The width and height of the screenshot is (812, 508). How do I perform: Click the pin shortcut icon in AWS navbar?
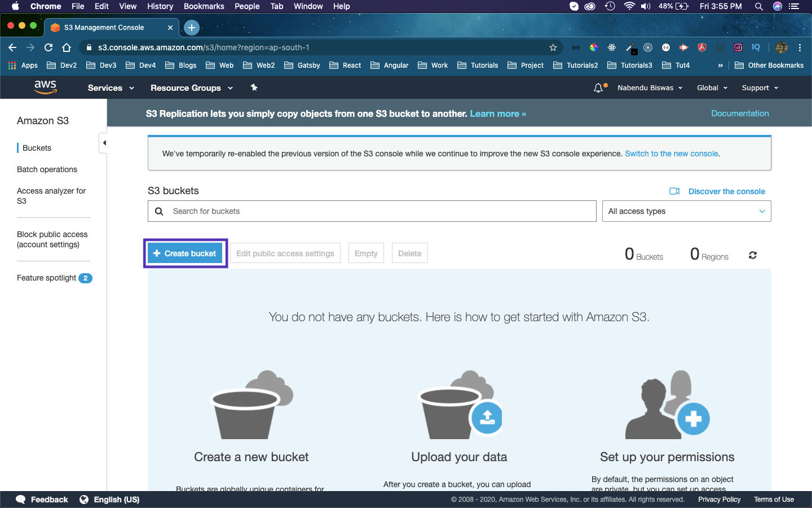click(x=254, y=87)
